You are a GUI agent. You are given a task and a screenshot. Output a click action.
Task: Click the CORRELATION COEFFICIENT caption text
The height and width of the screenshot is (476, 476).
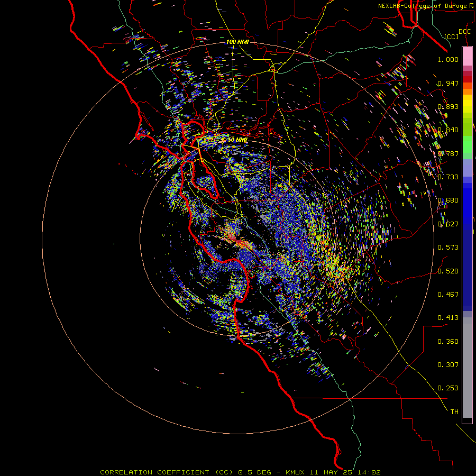154,472
